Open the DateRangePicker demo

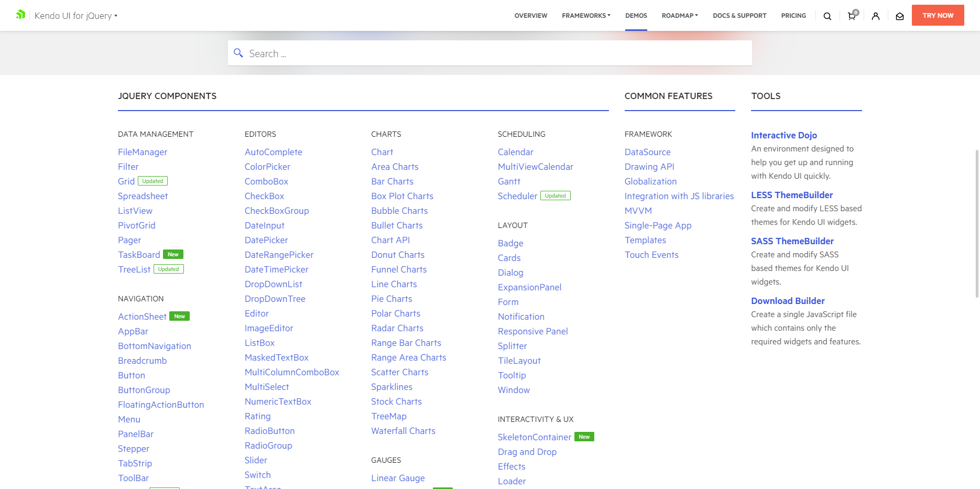point(279,255)
